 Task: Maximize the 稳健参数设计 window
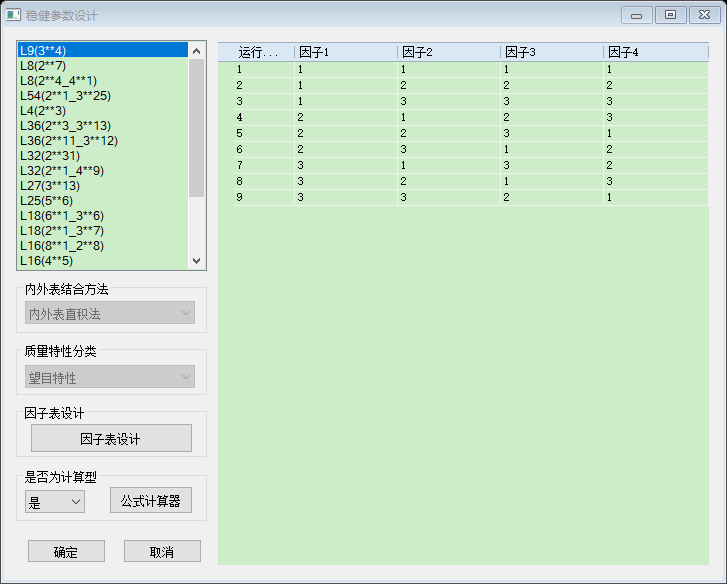click(x=670, y=15)
